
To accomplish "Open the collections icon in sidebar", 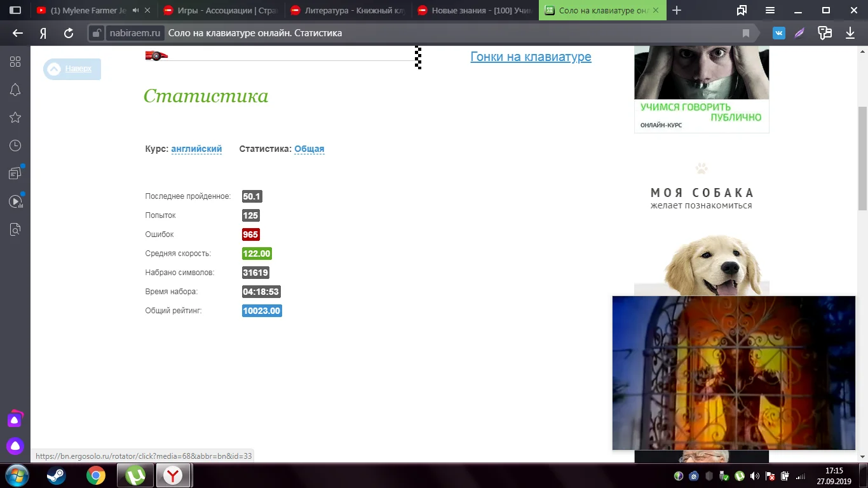I will coord(15,173).
